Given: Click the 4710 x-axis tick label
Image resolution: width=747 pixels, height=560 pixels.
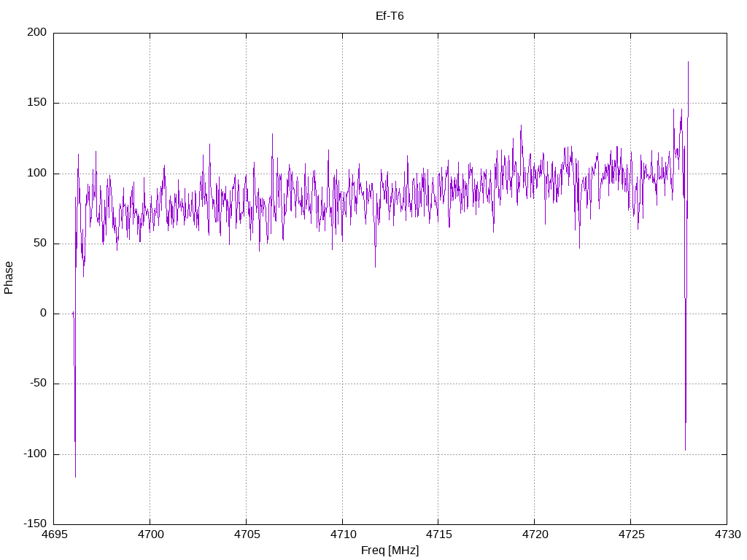Looking at the screenshot, I should point(343,534).
